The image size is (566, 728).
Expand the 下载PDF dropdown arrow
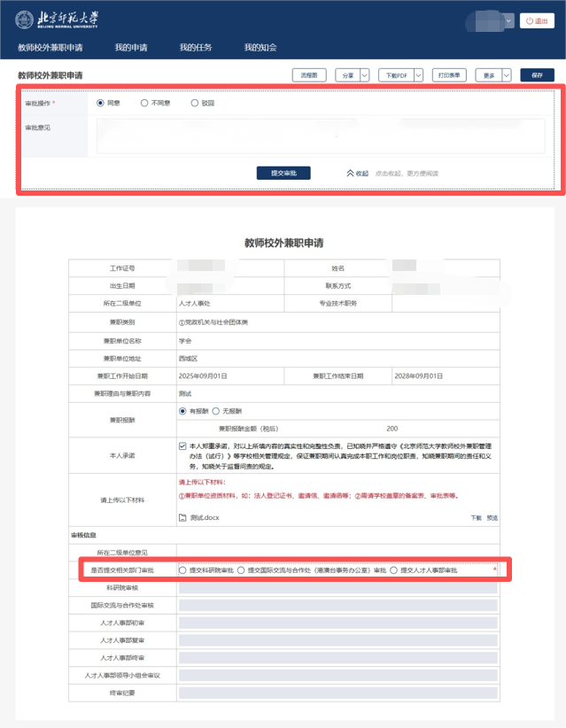pyautogui.click(x=418, y=75)
